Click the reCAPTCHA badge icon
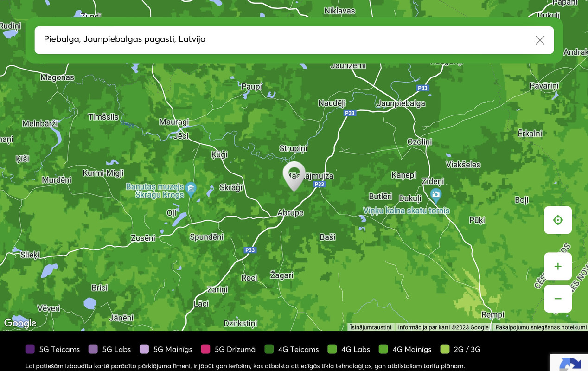This screenshot has width=588, height=371. pos(570,365)
